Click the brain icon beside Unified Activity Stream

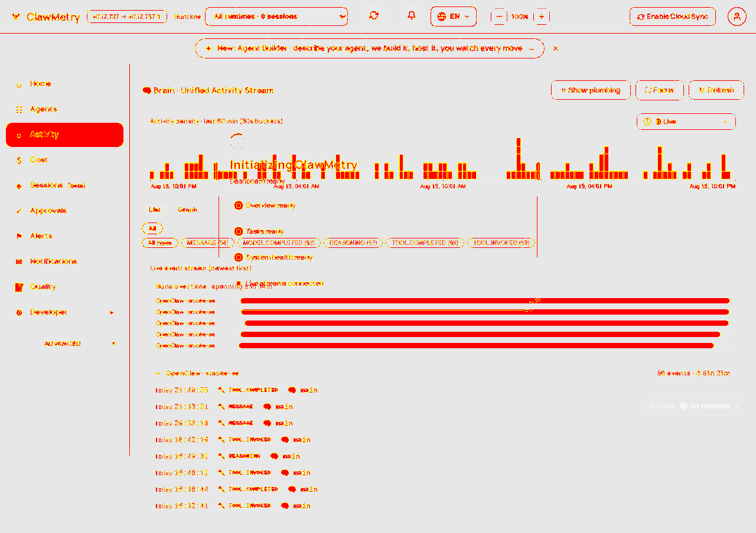147,91
